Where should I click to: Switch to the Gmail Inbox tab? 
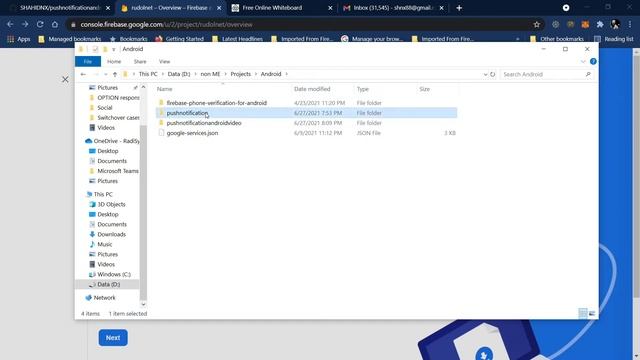point(393,8)
